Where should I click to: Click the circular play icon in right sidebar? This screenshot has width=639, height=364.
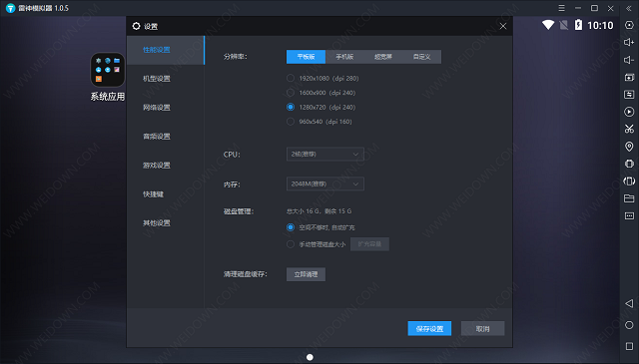click(x=629, y=112)
